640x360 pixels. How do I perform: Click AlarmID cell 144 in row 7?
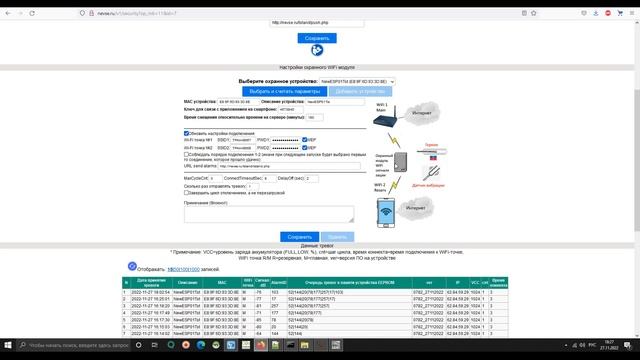279,333
